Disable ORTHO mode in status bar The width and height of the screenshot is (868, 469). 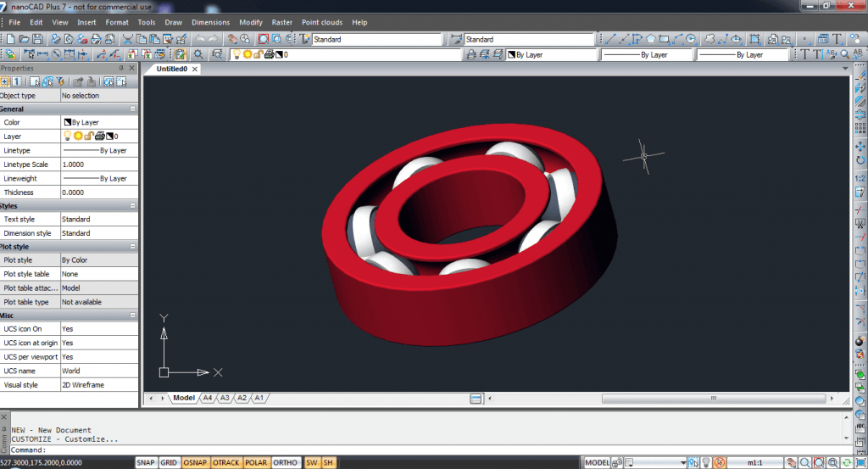(286, 462)
